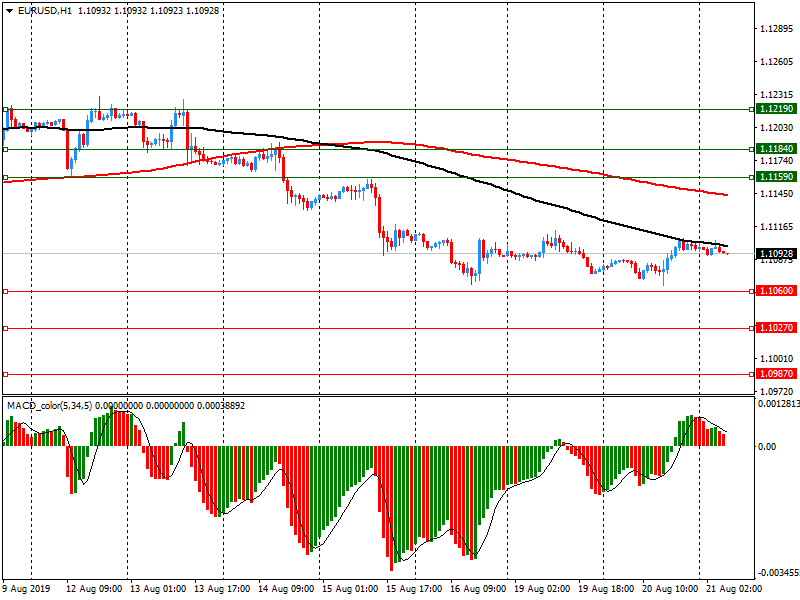Select left anchor square of 1.10600 line
800x600 pixels.
(x=6, y=291)
